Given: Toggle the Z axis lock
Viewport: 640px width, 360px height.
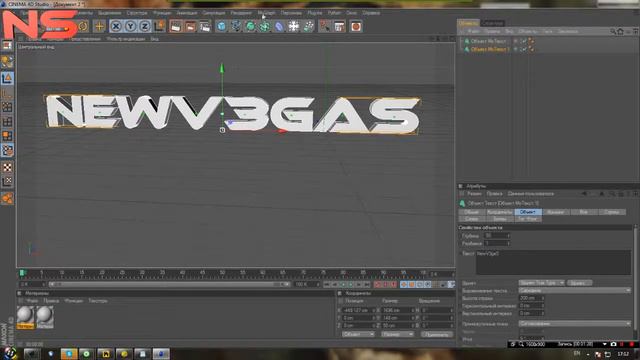Looking at the screenshot, I should coord(144,27).
